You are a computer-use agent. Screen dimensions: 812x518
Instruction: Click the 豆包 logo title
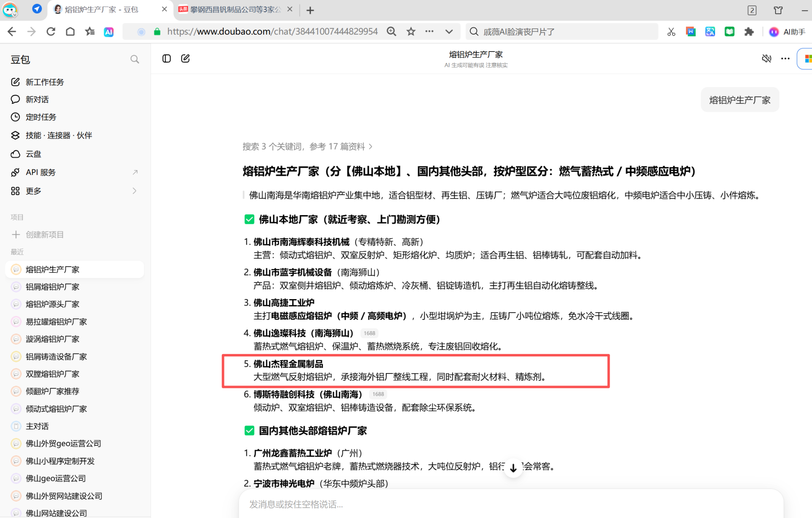20,60
